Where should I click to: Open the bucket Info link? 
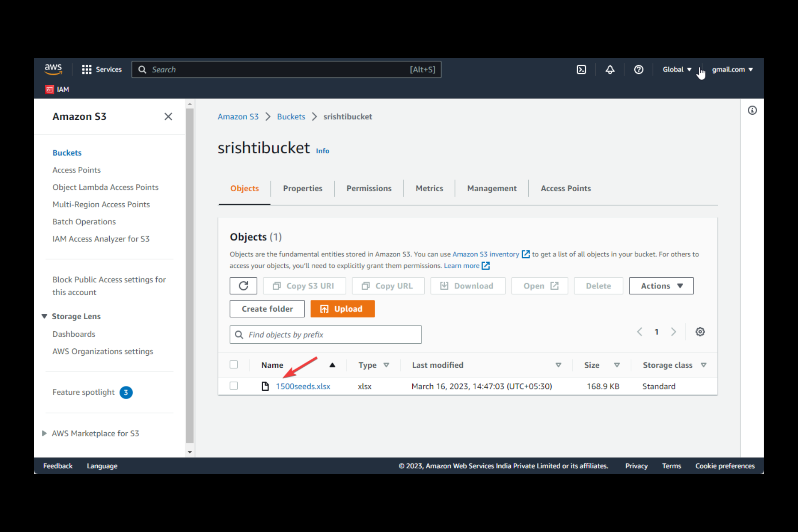pyautogui.click(x=323, y=151)
